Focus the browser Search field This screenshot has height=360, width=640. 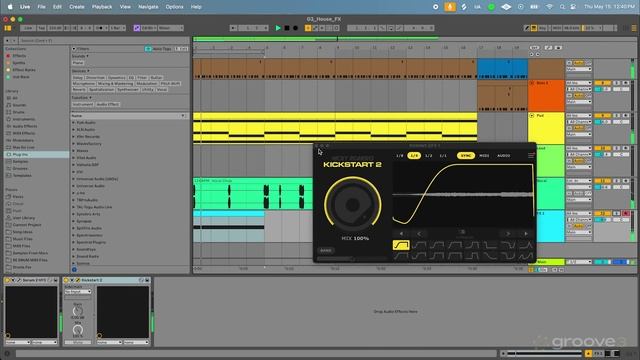click(104, 41)
